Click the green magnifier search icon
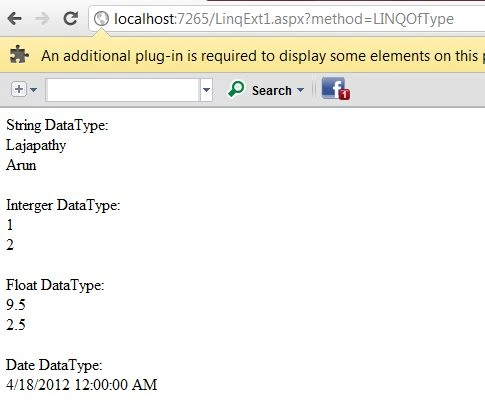The height and width of the screenshot is (418, 485). click(x=236, y=89)
